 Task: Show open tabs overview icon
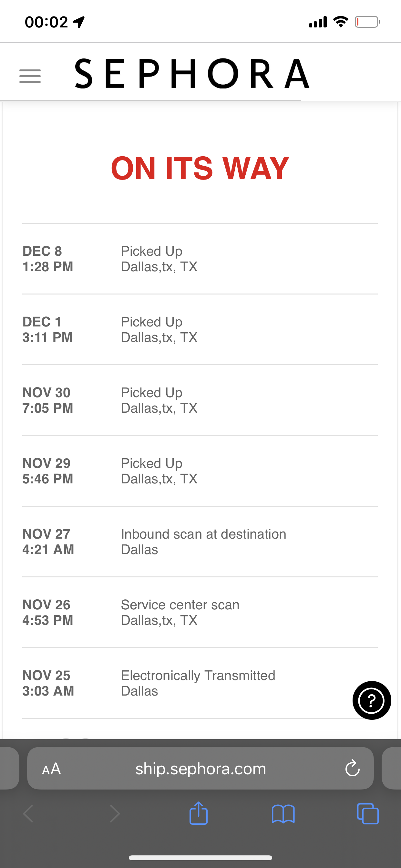[x=368, y=814]
